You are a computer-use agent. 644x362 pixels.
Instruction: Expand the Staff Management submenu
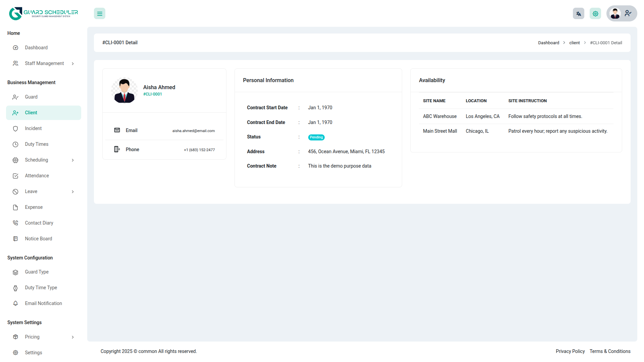tap(73, 64)
